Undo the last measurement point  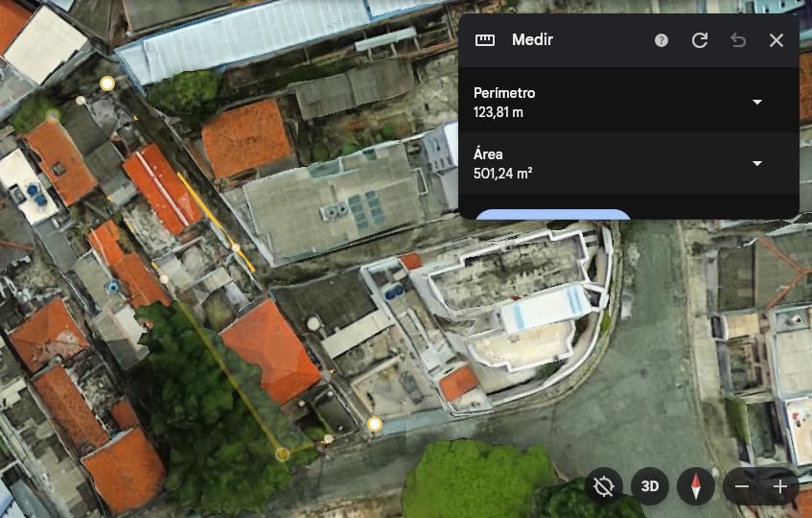(x=738, y=40)
